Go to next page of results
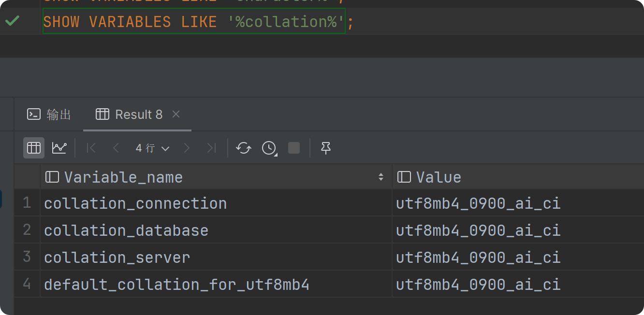 click(x=187, y=148)
